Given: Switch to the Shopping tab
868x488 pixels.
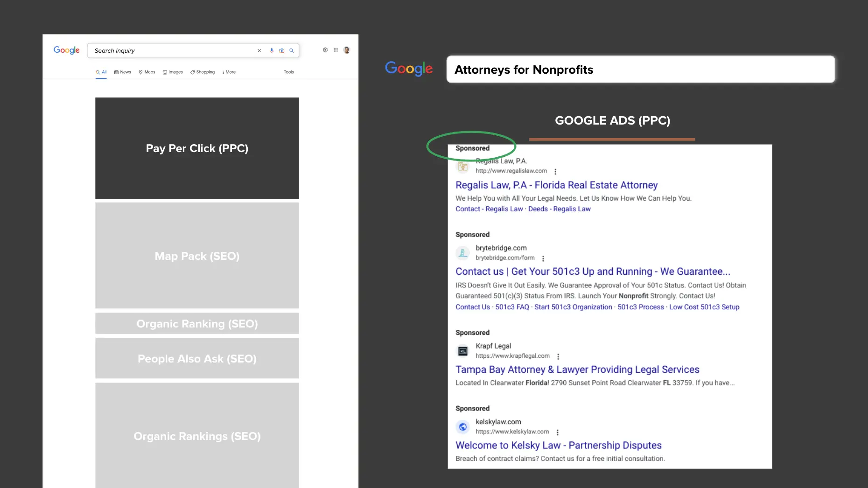Looking at the screenshot, I should (203, 72).
